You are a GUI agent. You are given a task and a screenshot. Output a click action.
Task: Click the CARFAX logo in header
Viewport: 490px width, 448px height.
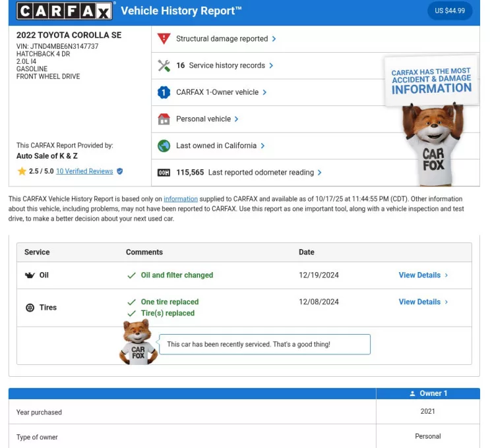click(x=65, y=11)
